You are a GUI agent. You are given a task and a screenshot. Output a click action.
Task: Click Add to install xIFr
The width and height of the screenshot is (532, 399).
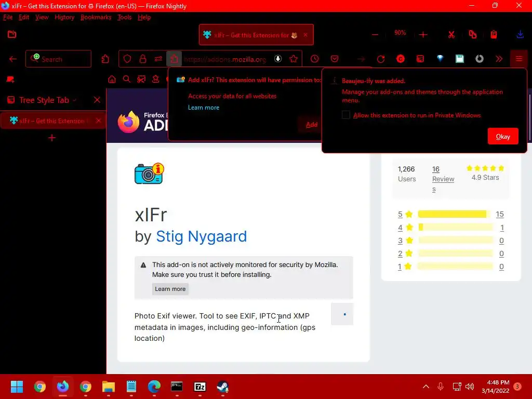tap(312, 125)
